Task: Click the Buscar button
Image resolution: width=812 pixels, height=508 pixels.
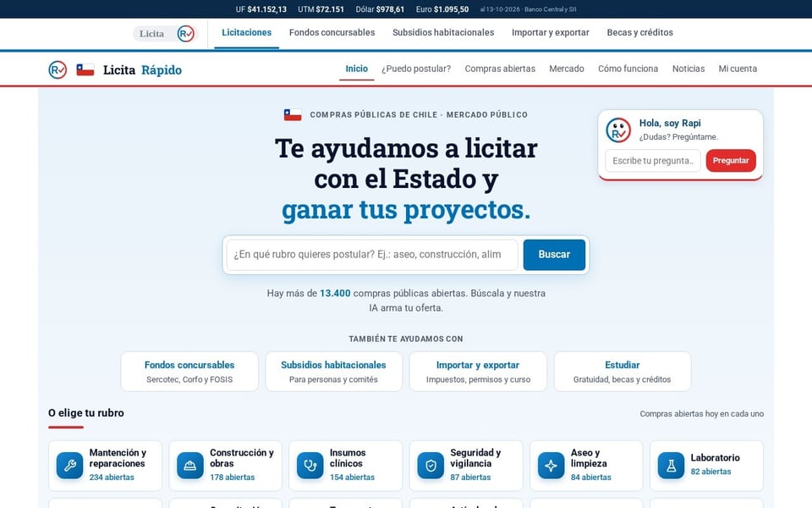Action: tap(554, 255)
